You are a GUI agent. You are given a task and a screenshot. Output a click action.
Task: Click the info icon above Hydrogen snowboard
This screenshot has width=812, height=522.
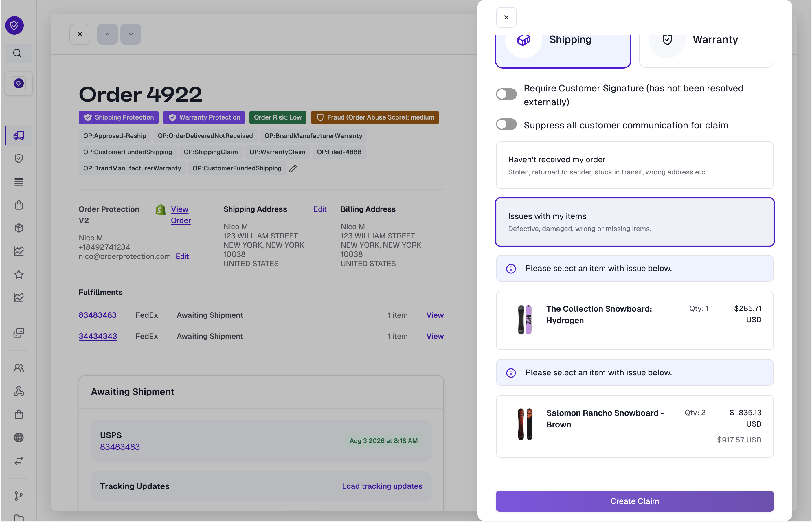click(511, 269)
